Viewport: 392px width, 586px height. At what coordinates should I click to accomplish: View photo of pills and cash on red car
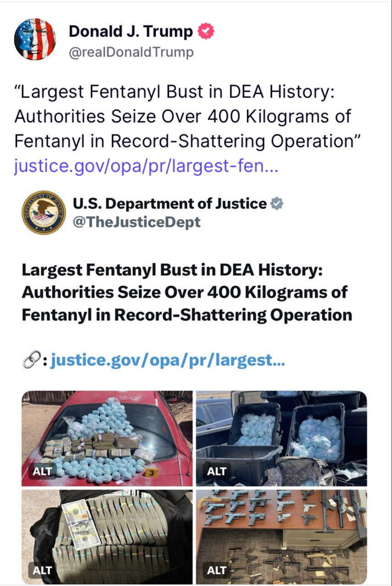tap(107, 438)
